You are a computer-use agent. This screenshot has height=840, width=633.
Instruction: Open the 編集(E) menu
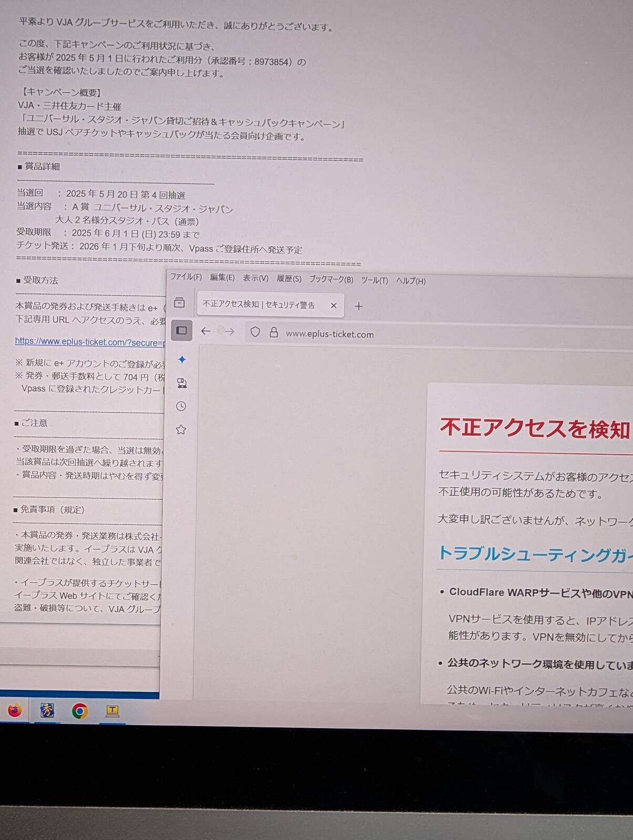tap(222, 277)
